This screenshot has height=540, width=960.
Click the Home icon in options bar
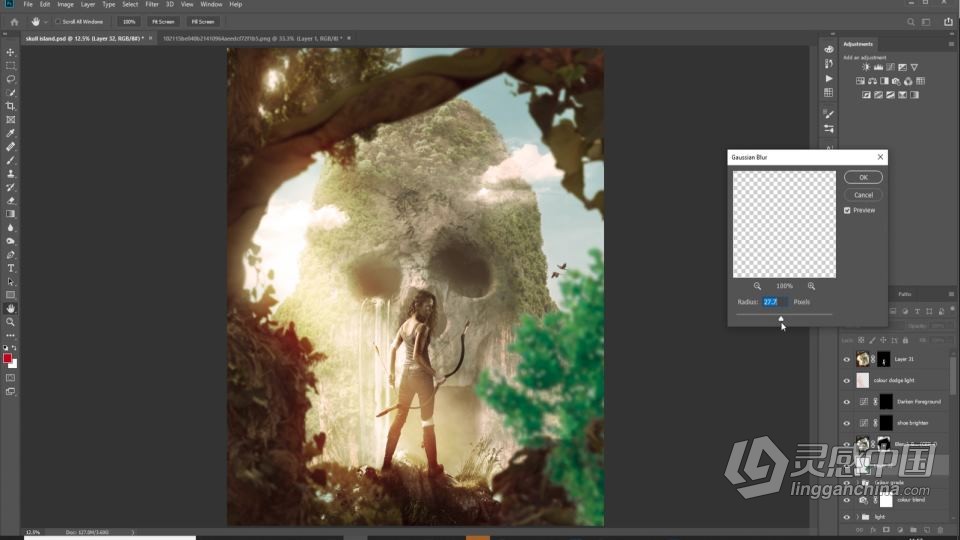coord(14,21)
